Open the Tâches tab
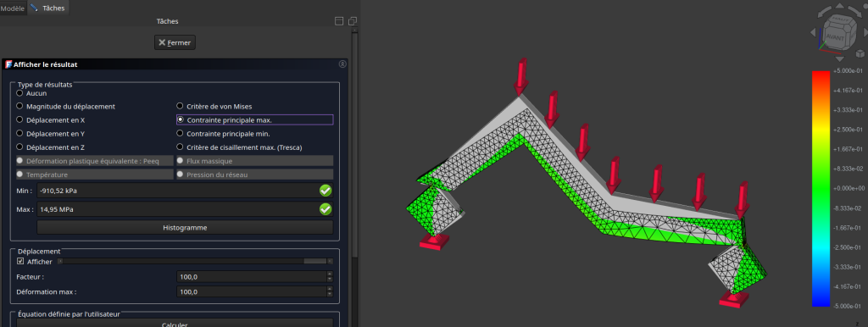Image resolution: width=868 pixels, height=327 pixels. (48, 8)
